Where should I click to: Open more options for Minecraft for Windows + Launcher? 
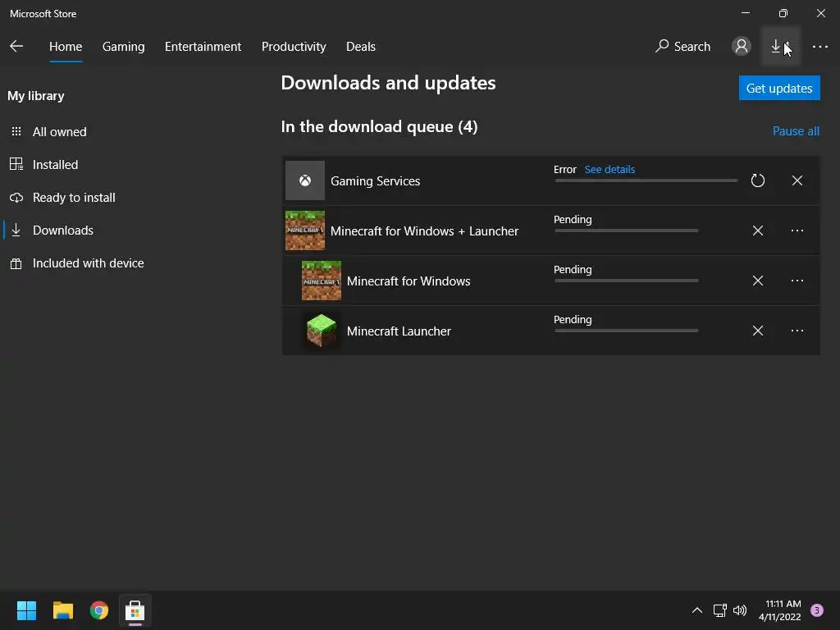797,231
